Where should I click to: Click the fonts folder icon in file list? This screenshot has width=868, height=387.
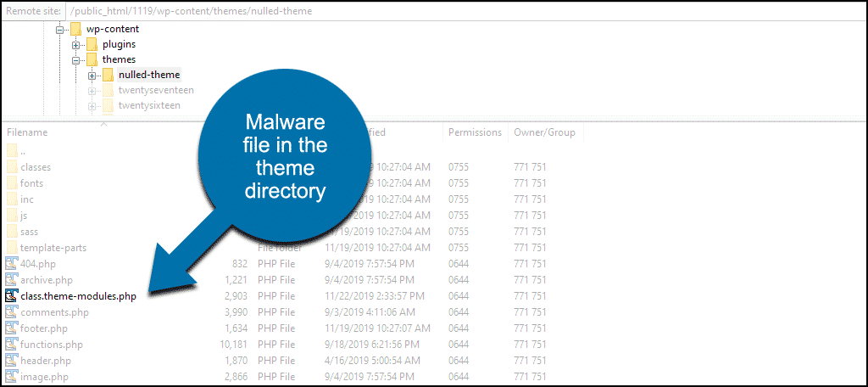click(x=12, y=183)
